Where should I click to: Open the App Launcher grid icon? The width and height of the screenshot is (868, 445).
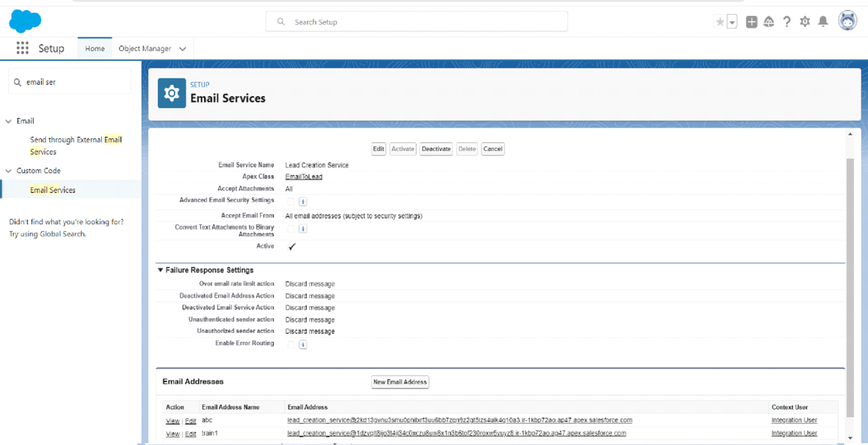tap(22, 48)
